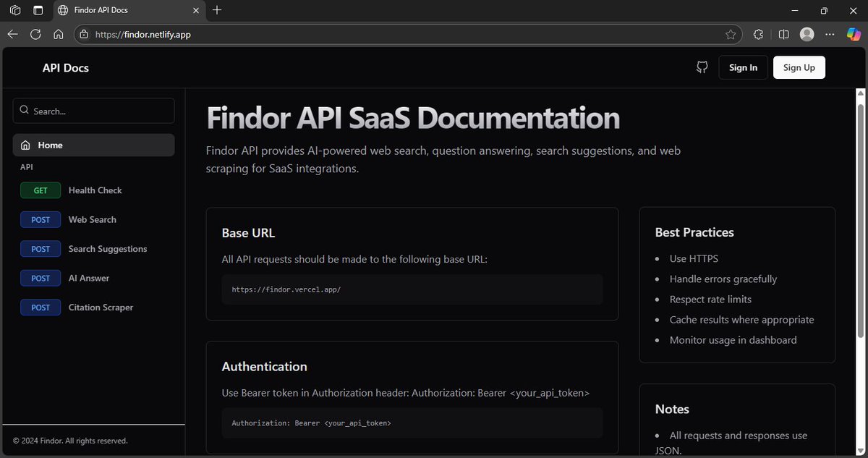Click the Notes heading
Image resolution: width=868 pixels, height=458 pixels.
672,409
